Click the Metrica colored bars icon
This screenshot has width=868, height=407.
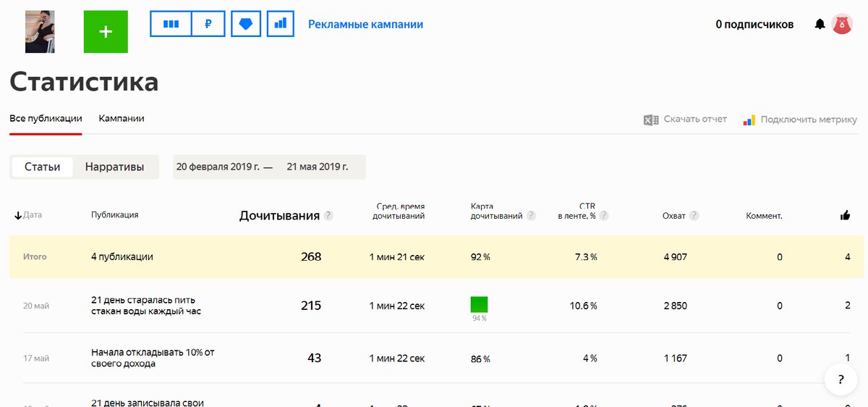pyautogui.click(x=749, y=119)
